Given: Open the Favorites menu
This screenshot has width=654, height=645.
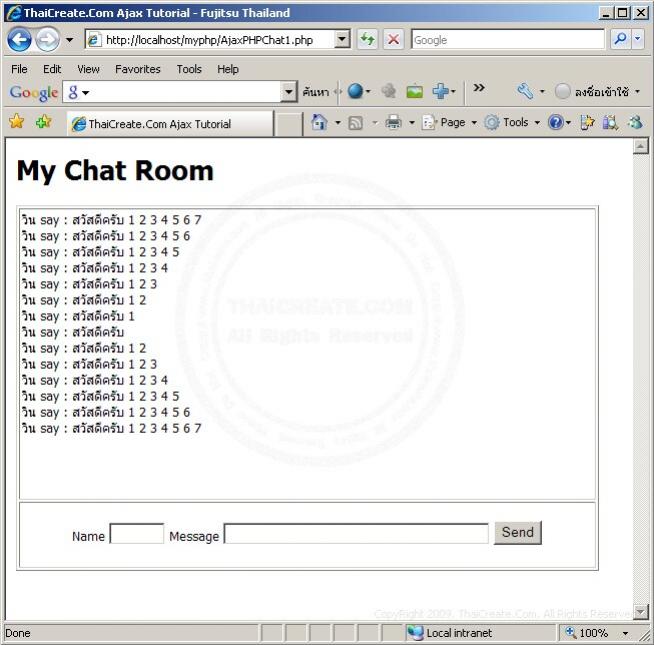Looking at the screenshot, I should 138,69.
